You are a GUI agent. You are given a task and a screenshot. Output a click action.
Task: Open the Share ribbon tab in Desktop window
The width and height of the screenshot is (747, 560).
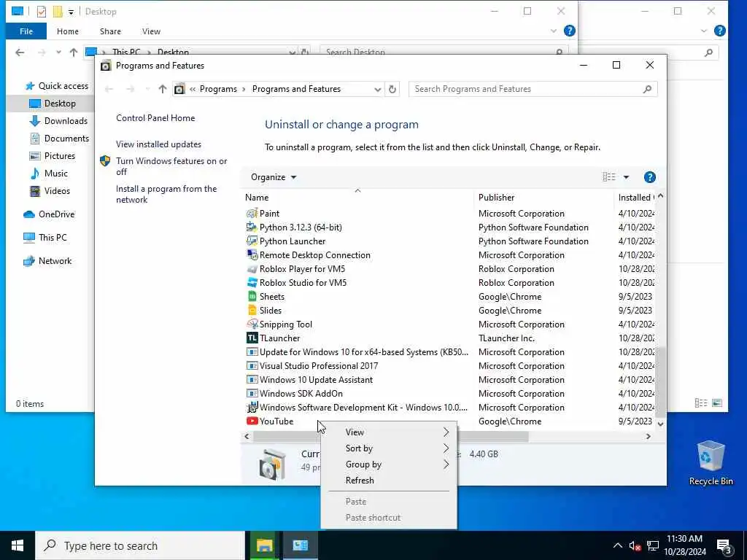110,31
